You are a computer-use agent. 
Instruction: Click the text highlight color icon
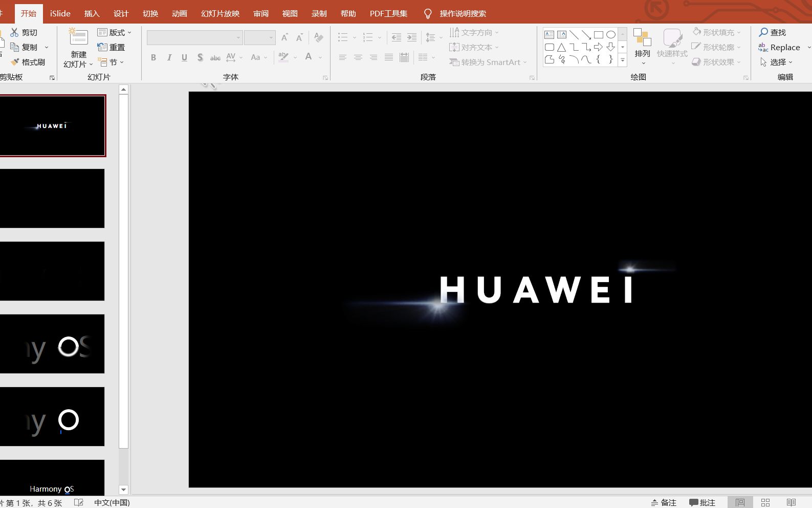pos(283,57)
